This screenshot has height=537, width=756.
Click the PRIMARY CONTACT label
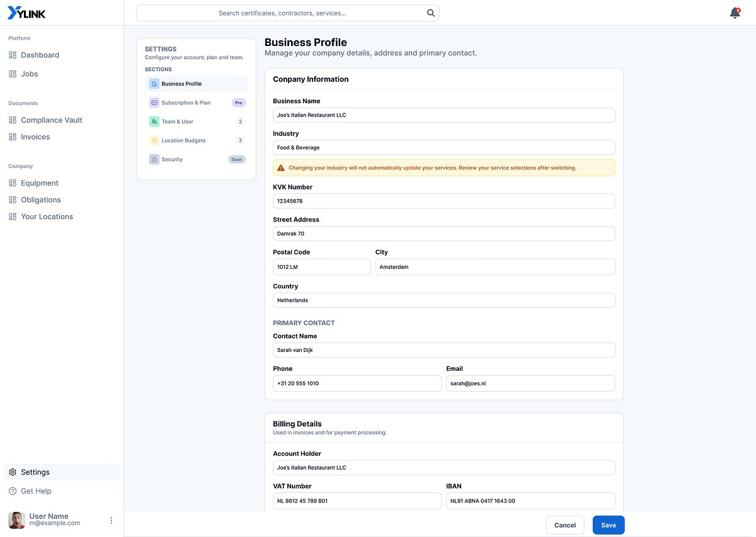click(304, 323)
